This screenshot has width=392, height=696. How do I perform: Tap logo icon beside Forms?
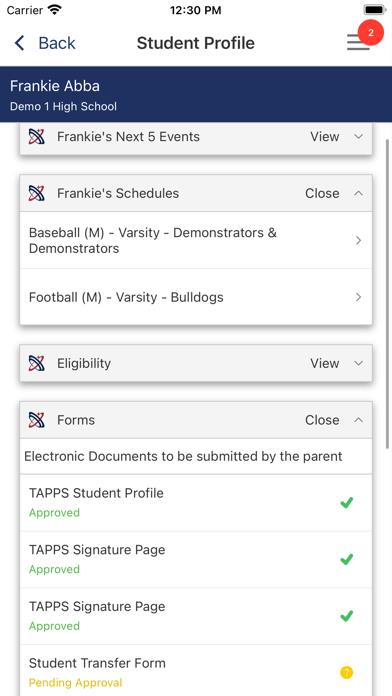36,420
